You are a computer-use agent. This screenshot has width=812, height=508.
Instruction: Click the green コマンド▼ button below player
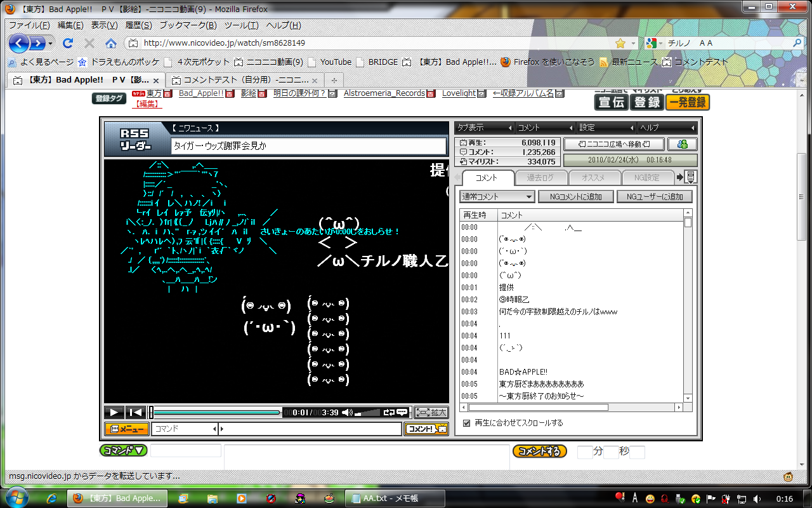tap(123, 450)
